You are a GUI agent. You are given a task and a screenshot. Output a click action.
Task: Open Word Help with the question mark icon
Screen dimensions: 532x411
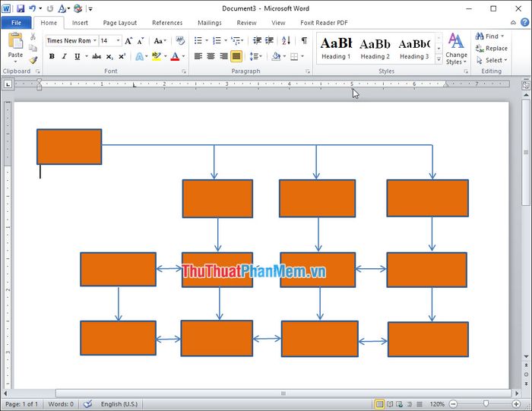pos(524,23)
